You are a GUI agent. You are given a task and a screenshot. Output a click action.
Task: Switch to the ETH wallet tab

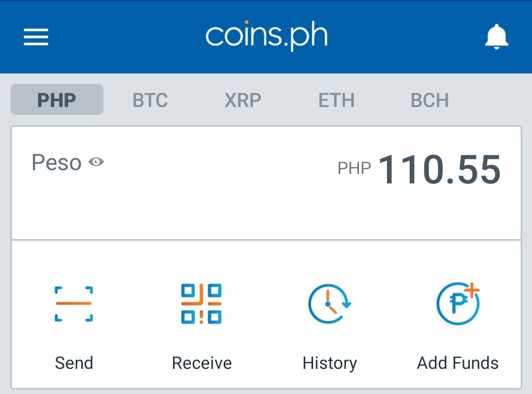[x=336, y=100]
